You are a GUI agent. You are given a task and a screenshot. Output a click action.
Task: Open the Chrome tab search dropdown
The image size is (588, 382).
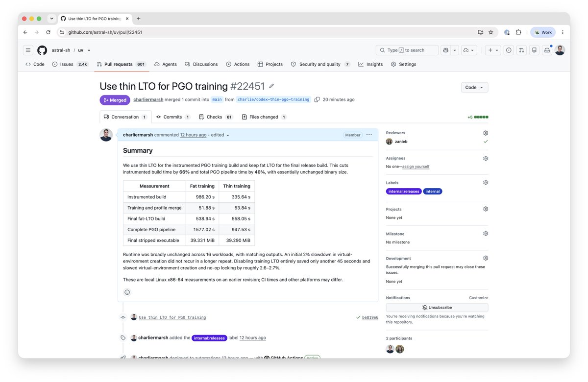coord(51,19)
